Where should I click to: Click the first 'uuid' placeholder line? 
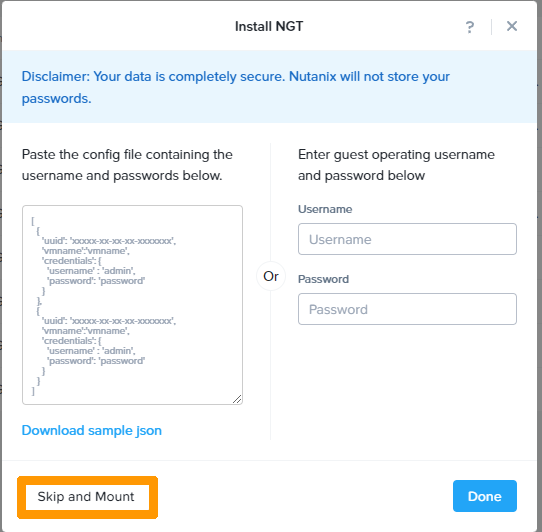click(109, 241)
